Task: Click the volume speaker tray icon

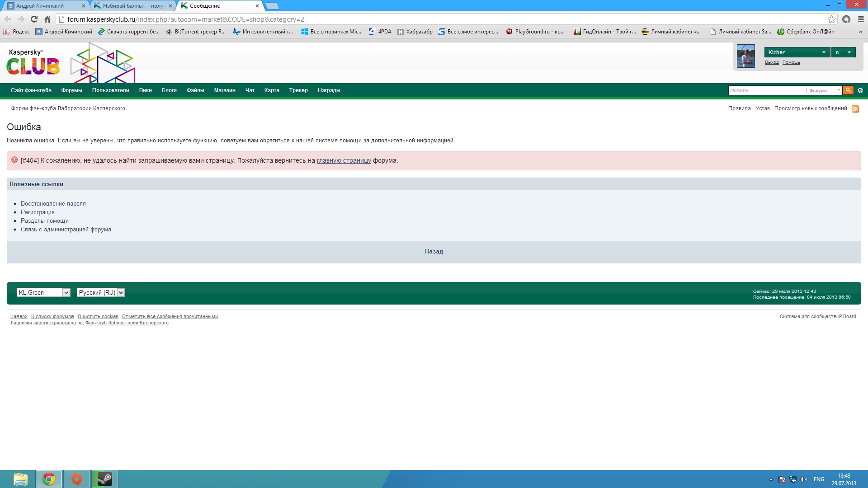Action: pyautogui.click(x=803, y=479)
